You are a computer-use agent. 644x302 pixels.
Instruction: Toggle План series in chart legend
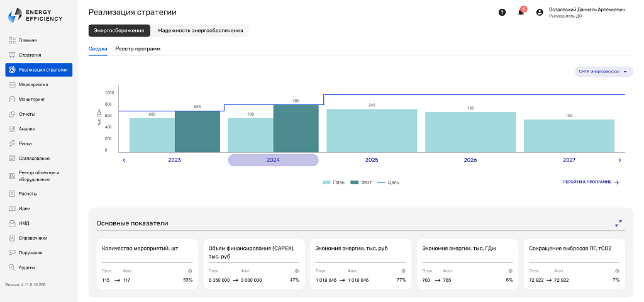[333, 182]
